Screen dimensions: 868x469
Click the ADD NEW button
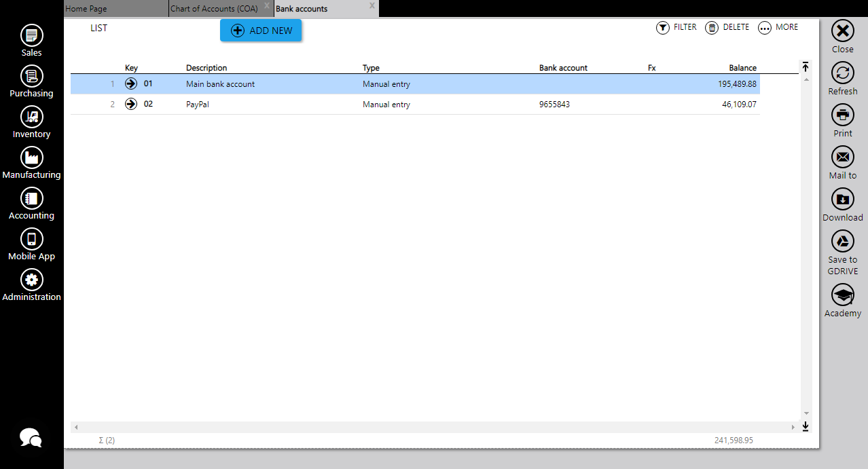click(x=261, y=31)
